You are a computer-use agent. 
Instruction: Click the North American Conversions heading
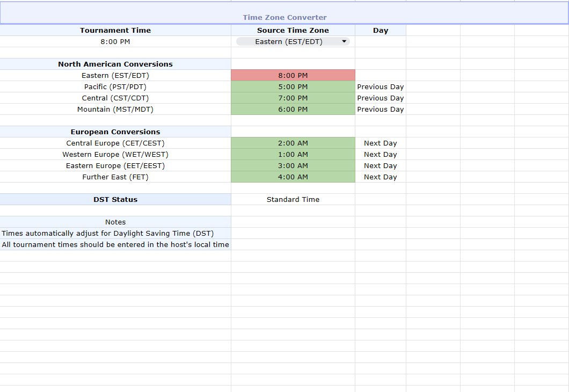(115, 64)
